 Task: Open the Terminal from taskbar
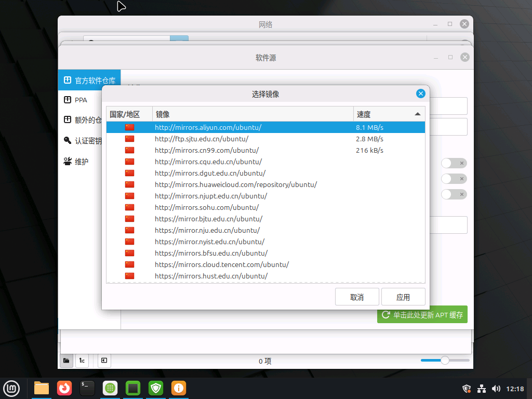point(87,388)
